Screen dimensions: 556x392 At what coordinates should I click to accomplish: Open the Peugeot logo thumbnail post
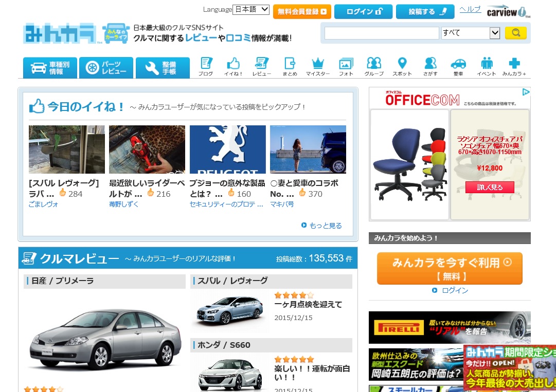228,150
